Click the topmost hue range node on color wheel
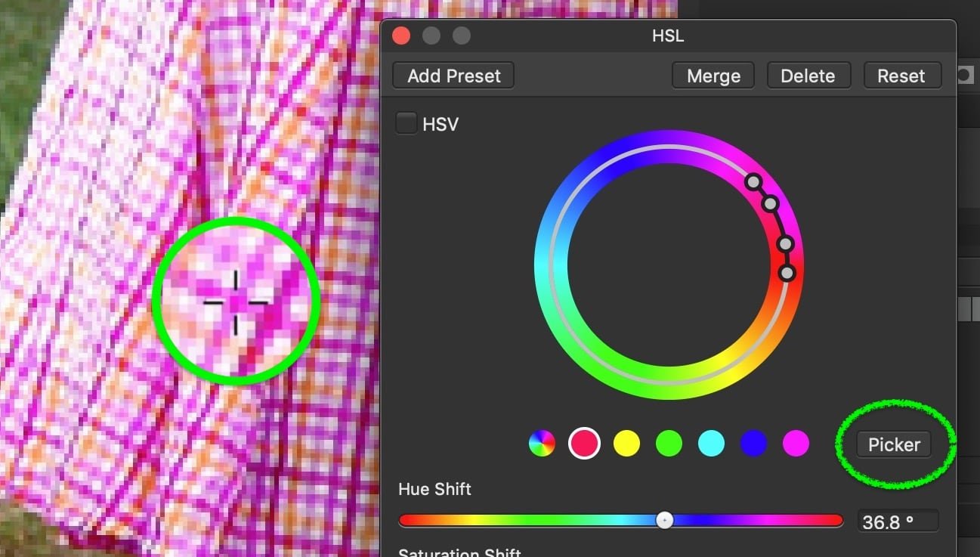 (x=753, y=181)
